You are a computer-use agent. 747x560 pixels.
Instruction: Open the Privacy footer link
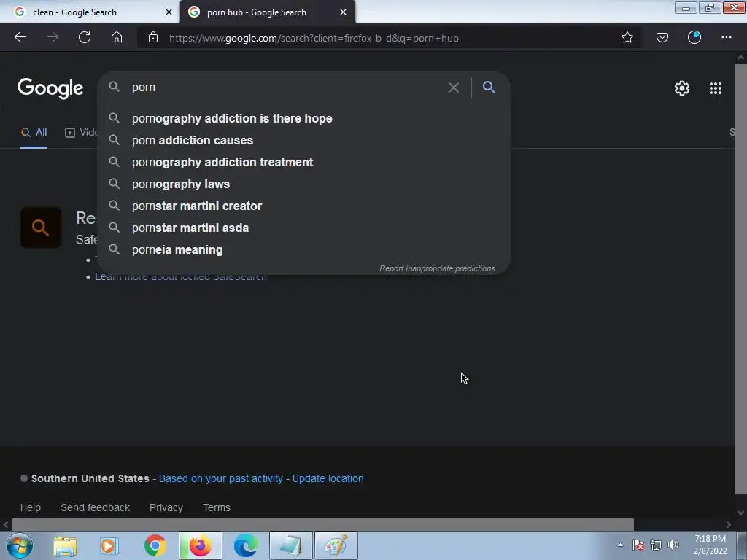(x=166, y=507)
